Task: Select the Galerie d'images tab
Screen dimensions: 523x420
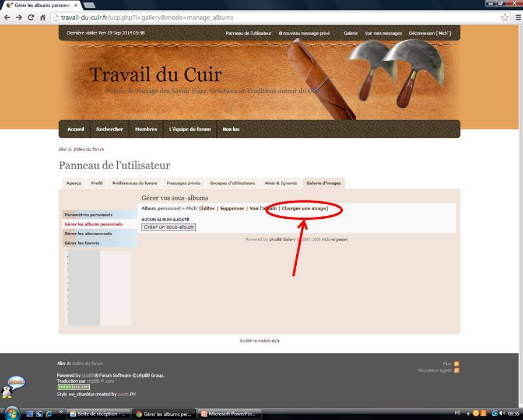Action: point(324,183)
